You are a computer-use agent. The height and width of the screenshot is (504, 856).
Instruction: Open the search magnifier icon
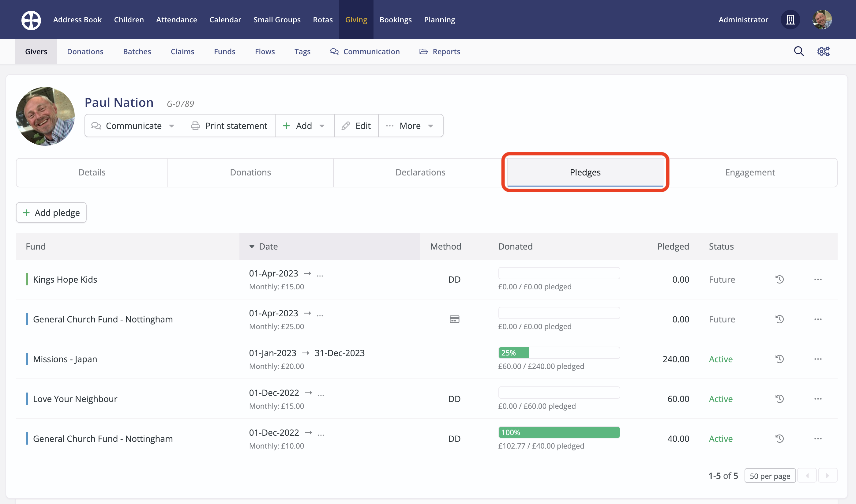click(798, 51)
